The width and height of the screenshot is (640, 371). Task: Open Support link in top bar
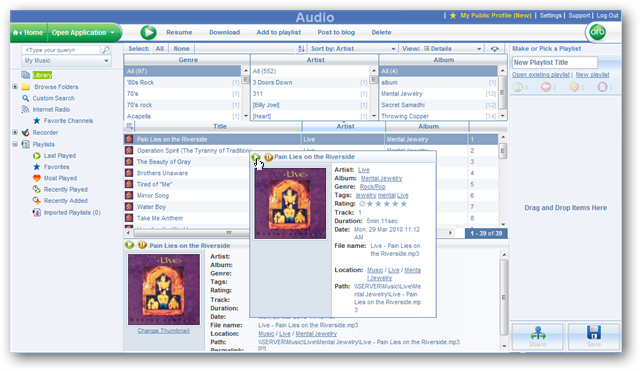click(x=579, y=16)
